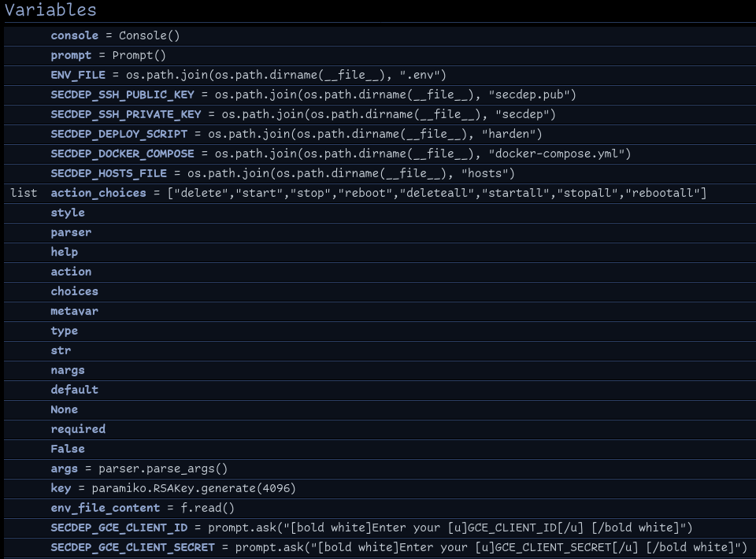Open the args variable definition
The image size is (756, 559).
tap(65, 468)
